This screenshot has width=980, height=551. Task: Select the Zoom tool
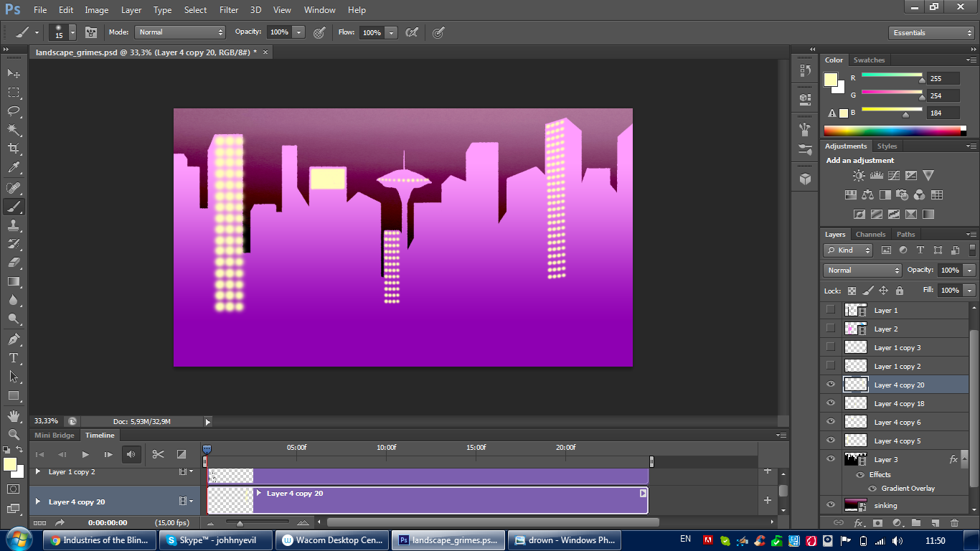[14, 434]
